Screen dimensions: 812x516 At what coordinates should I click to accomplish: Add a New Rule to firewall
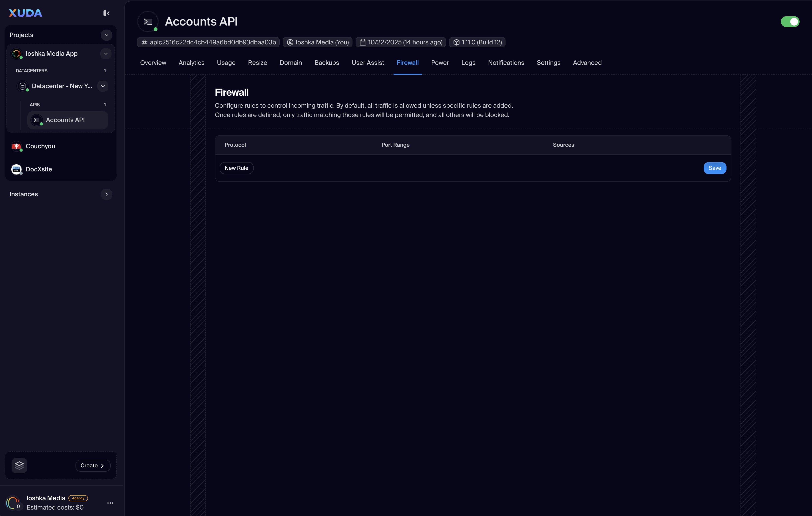[x=236, y=168]
